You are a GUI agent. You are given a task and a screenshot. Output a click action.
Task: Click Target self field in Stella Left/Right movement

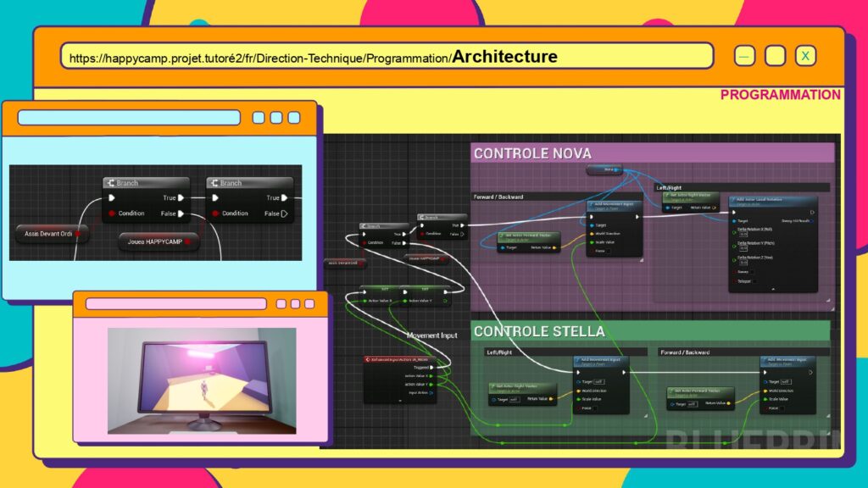[x=599, y=382]
